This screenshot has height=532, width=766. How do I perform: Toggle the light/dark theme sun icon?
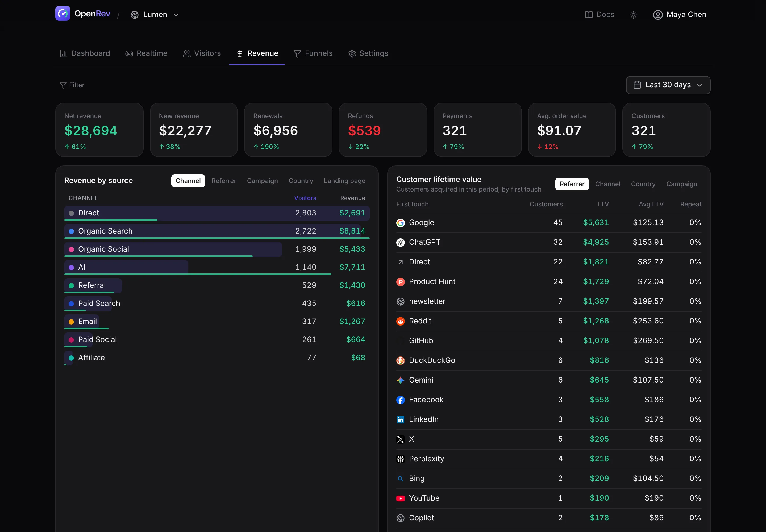point(633,15)
